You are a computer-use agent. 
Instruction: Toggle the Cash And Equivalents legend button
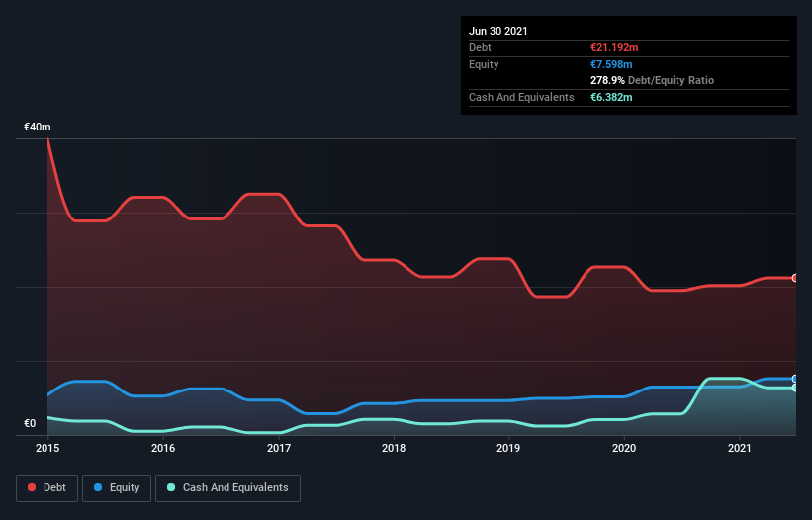point(227,488)
